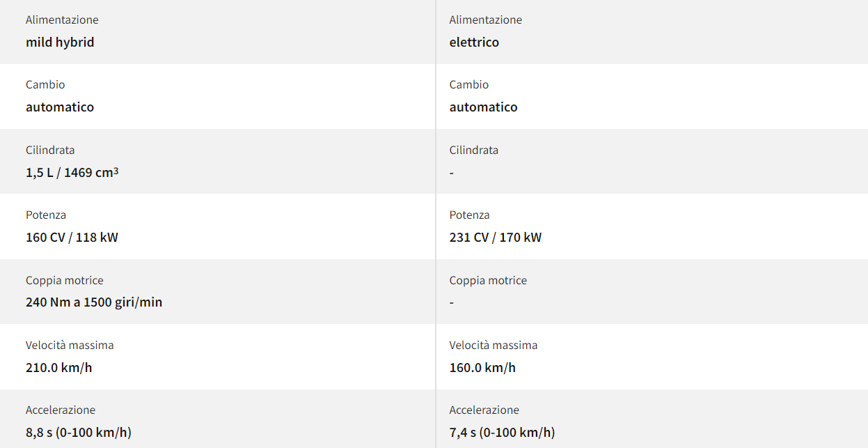Select the '8,8 s (0-100 km/h)' acceleration value
Viewport: 868px width, 448px height.
(79, 433)
